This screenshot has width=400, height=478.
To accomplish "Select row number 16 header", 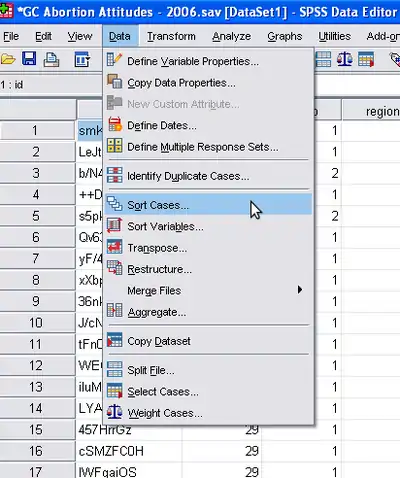I will point(37,451).
